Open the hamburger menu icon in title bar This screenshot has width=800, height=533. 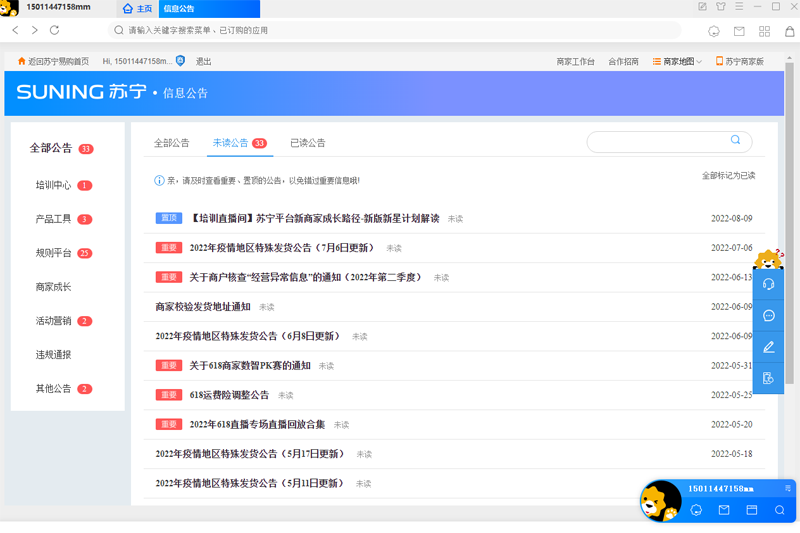tap(739, 7)
